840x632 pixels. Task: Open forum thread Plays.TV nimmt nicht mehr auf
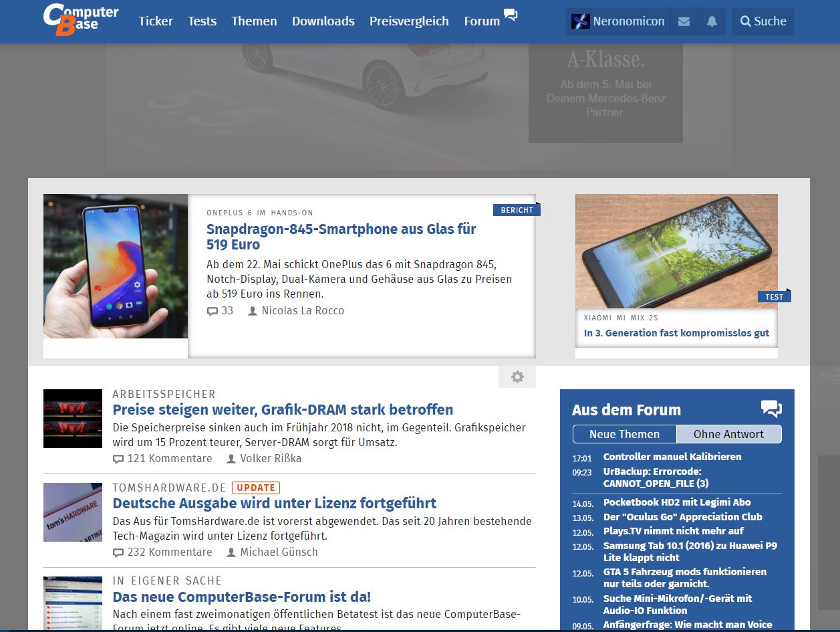coord(674,531)
